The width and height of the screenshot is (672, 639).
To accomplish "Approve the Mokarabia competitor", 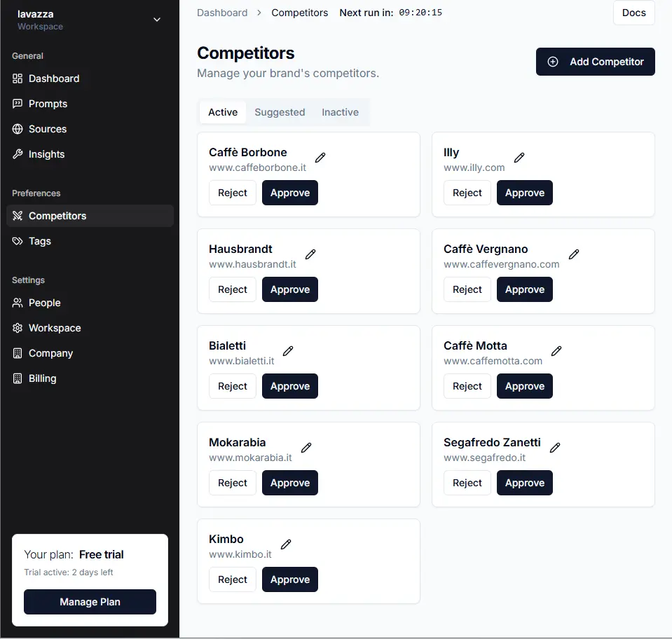I will point(290,483).
